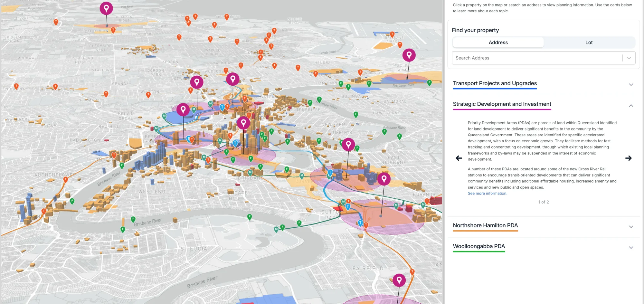Viewport: 644px width, 304px height.
Task: Open the orange T pin near Enoggera
Action: (x=16, y=86)
